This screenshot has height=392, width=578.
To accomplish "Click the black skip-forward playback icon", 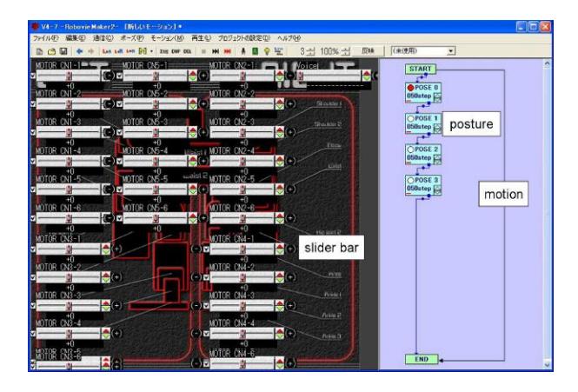I will pyautogui.click(x=216, y=51).
